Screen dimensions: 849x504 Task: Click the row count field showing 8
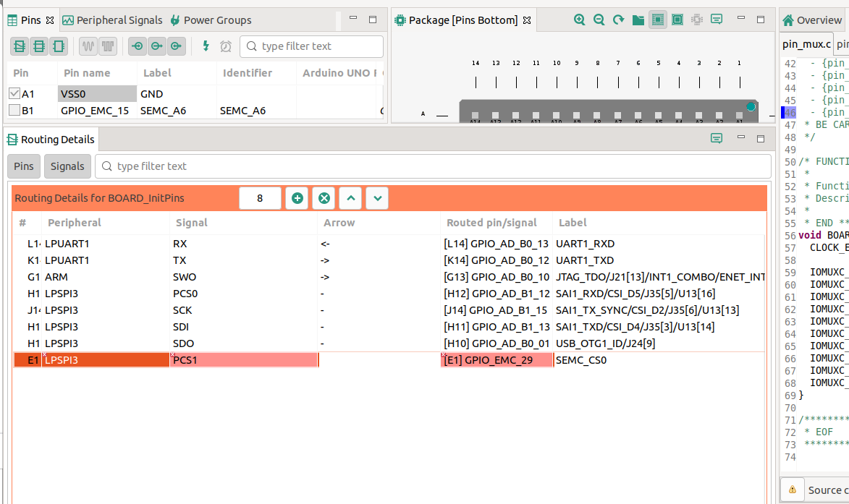[x=260, y=198]
